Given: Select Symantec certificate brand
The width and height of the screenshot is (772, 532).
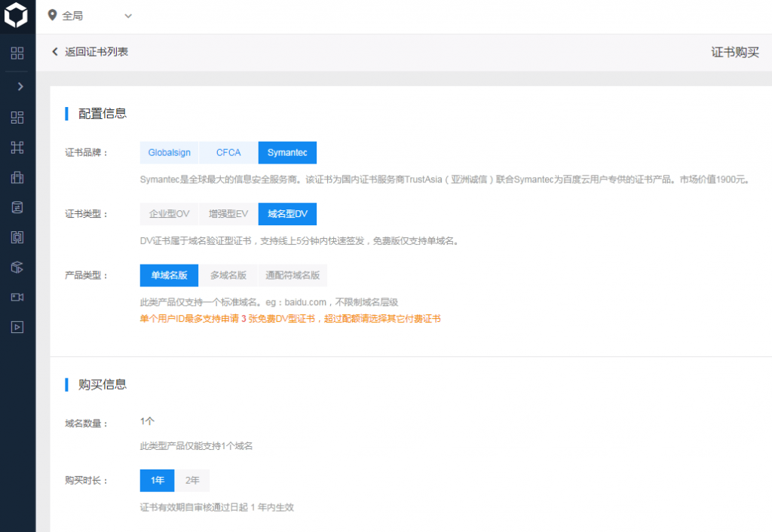Looking at the screenshot, I should click(x=287, y=152).
